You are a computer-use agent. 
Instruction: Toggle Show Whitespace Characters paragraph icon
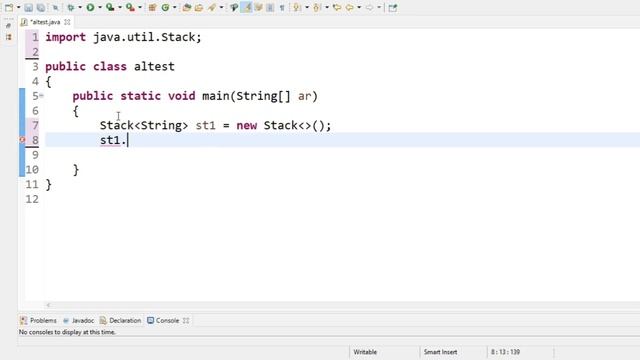[x=282, y=7]
